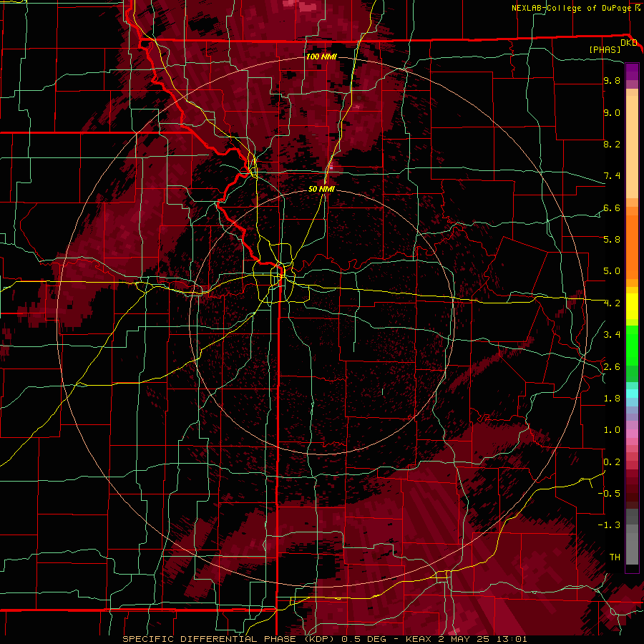Click the 1.0 value on the color scale
This screenshot has width=644, height=644.
click(x=612, y=430)
